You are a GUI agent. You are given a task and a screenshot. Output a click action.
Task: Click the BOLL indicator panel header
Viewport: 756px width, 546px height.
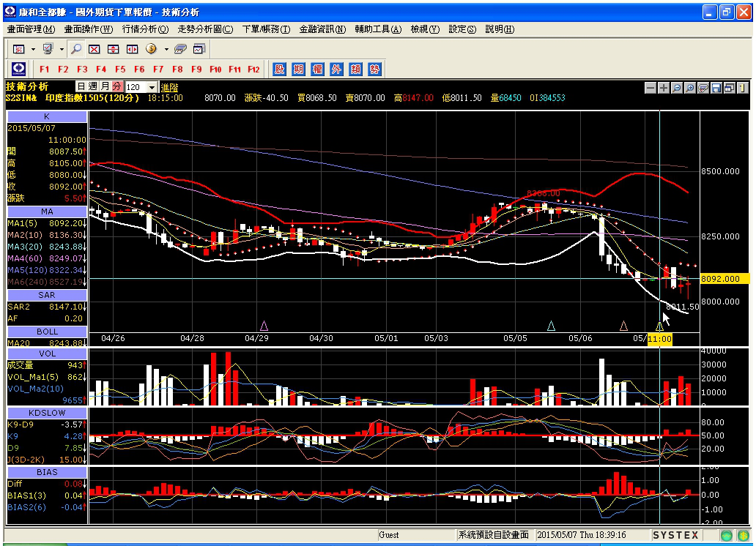pyautogui.click(x=47, y=332)
